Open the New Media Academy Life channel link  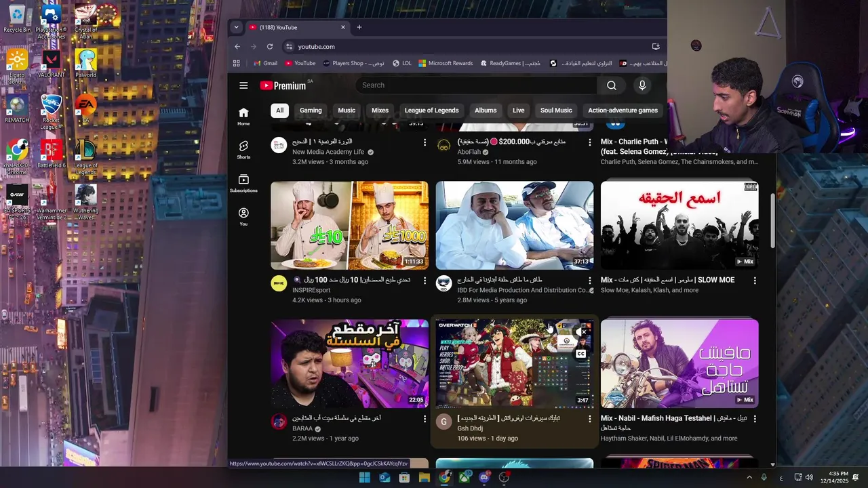point(328,152)
